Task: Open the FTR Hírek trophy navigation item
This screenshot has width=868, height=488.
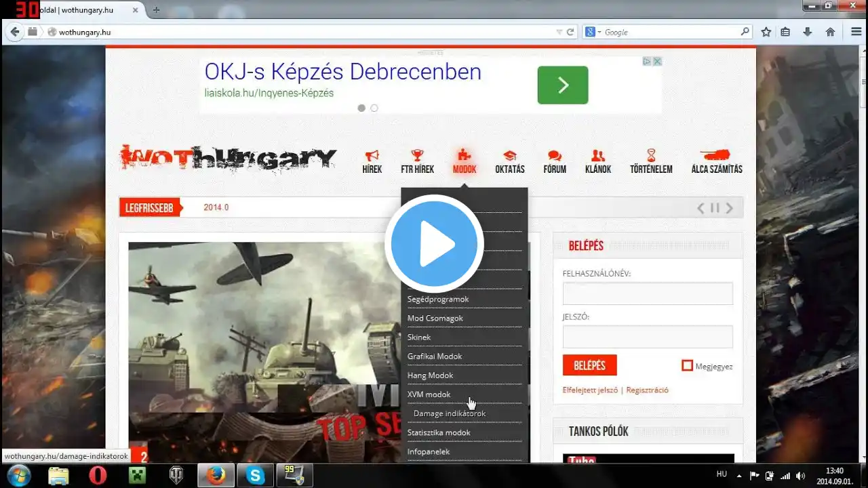Action: 417,161
